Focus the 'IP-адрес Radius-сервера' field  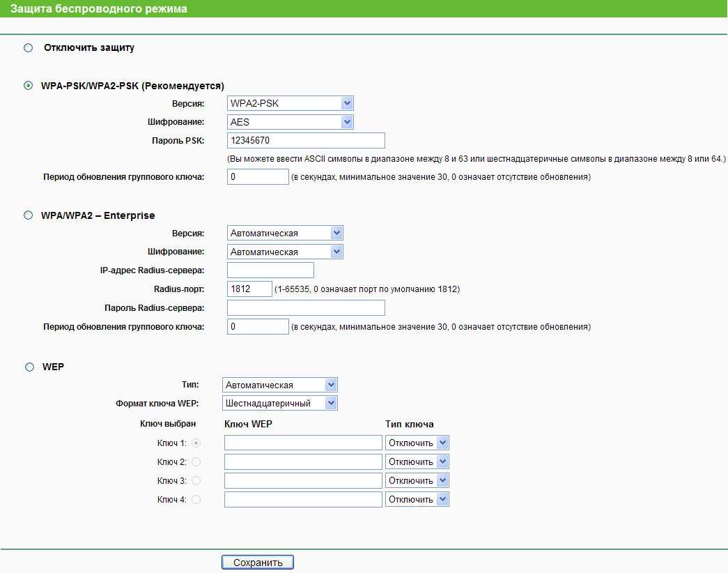pyautogui.click(x=270, y=270)
